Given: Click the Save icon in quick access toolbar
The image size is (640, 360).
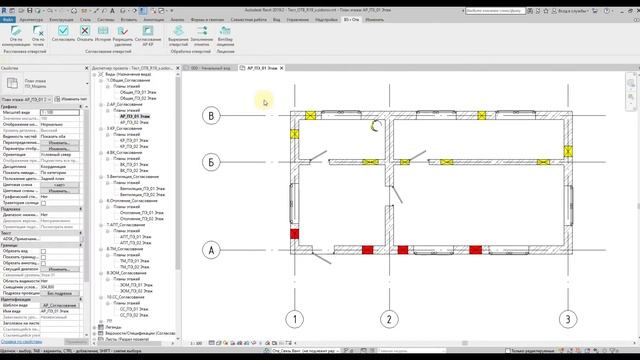Looking at the screenshot, I should pos(29,11).
